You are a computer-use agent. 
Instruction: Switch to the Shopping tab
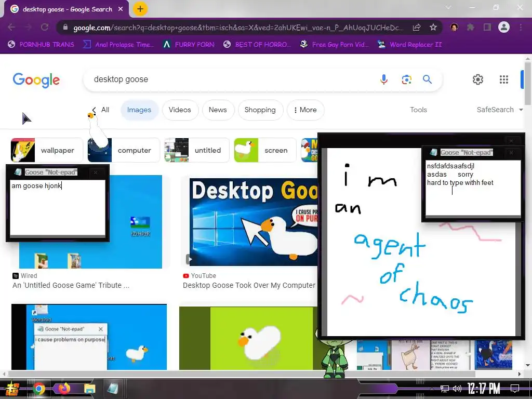[260, 110]
